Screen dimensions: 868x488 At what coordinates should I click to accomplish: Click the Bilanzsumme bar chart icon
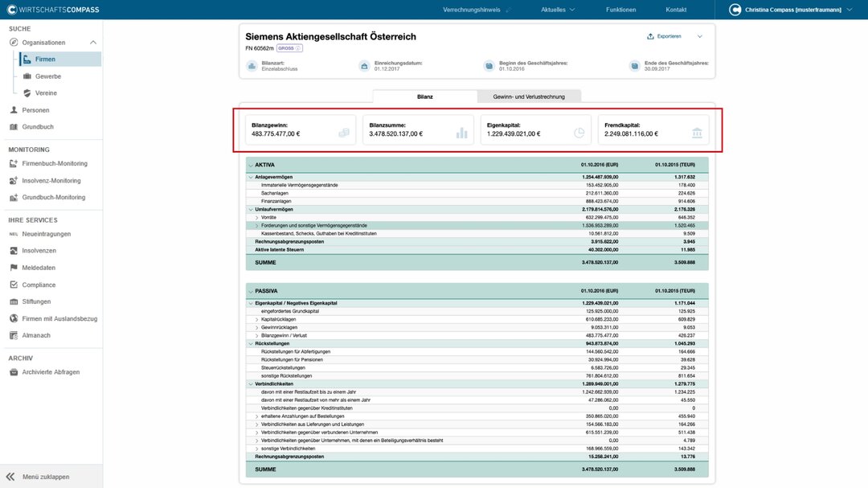coord(461,133)
